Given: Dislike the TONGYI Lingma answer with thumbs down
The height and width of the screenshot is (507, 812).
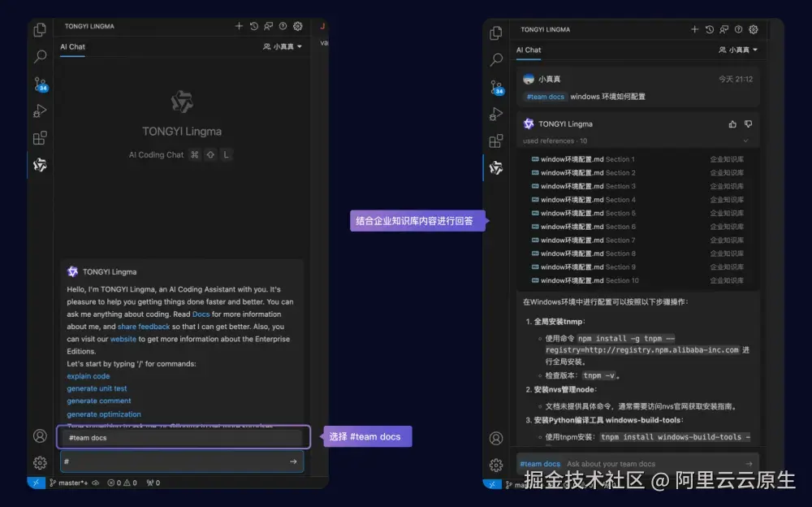Looking at the screenshot, I should [x=749, y=123].
